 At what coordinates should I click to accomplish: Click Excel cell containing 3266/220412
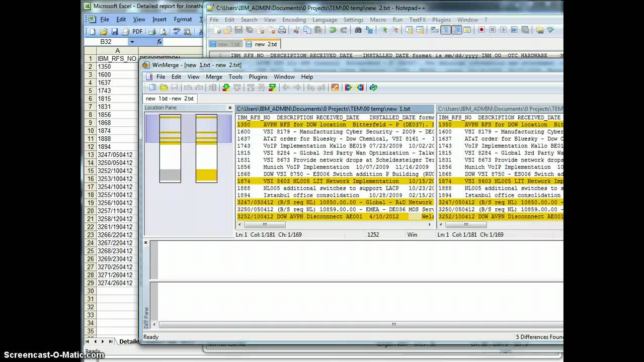click(117, 235)
